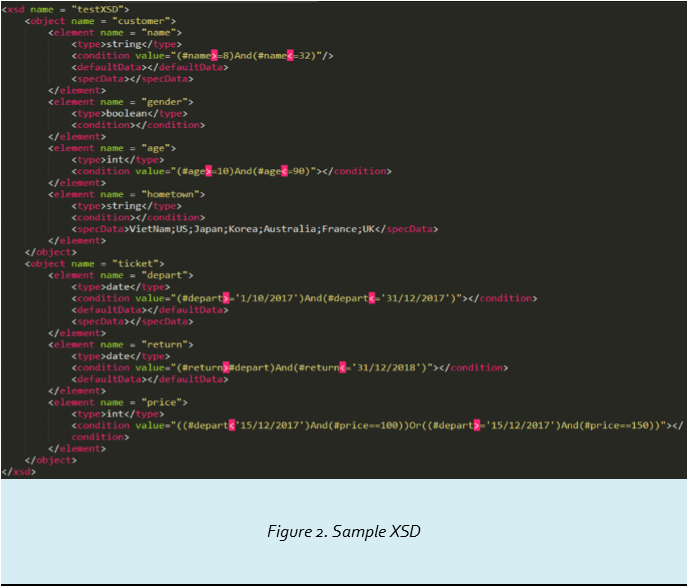Image resolution: width=689 pixels, height=586 pixels.
Task: Click the price condition with Or expression
Action: click(x=377, y=431)
